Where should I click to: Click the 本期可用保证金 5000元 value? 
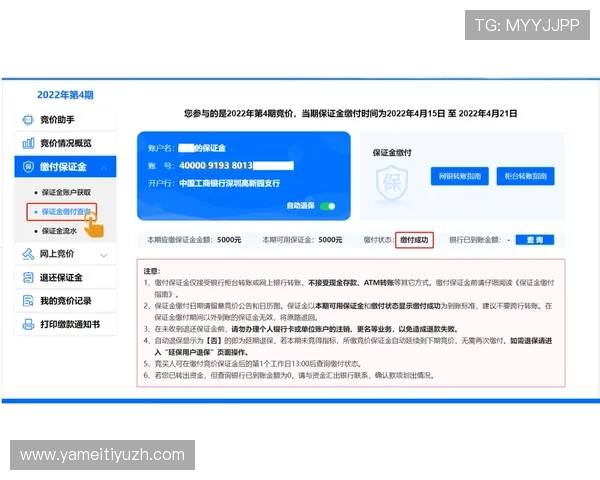click(x=330, y=240)
